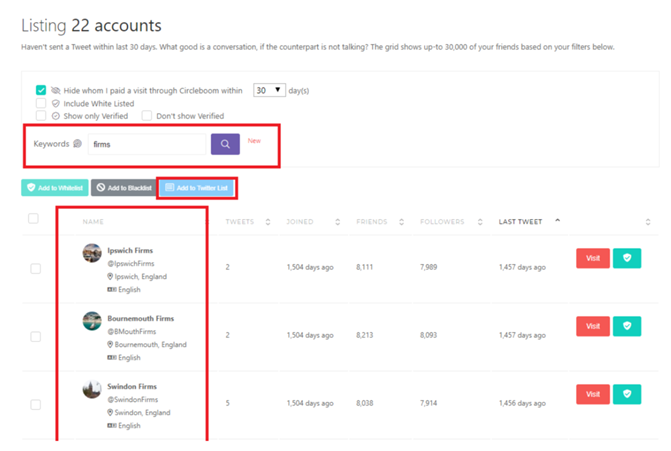
Task: Enable Show only Verified checkbox
Action: click(x=41, y=116)
